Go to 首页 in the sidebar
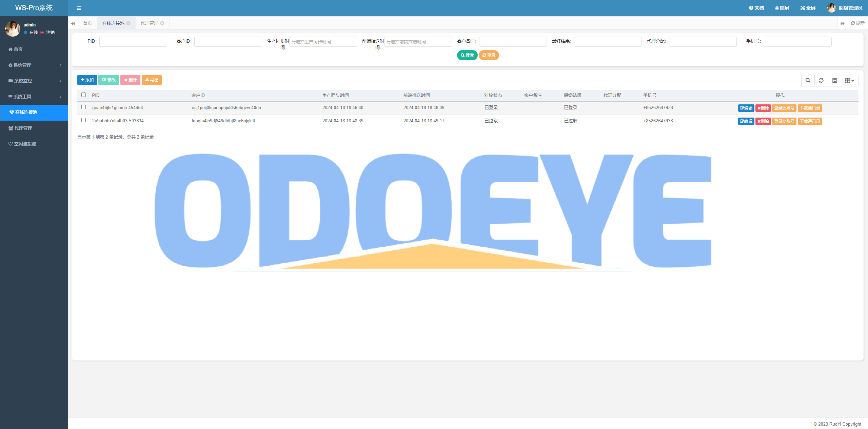 (x=34, y=49)
